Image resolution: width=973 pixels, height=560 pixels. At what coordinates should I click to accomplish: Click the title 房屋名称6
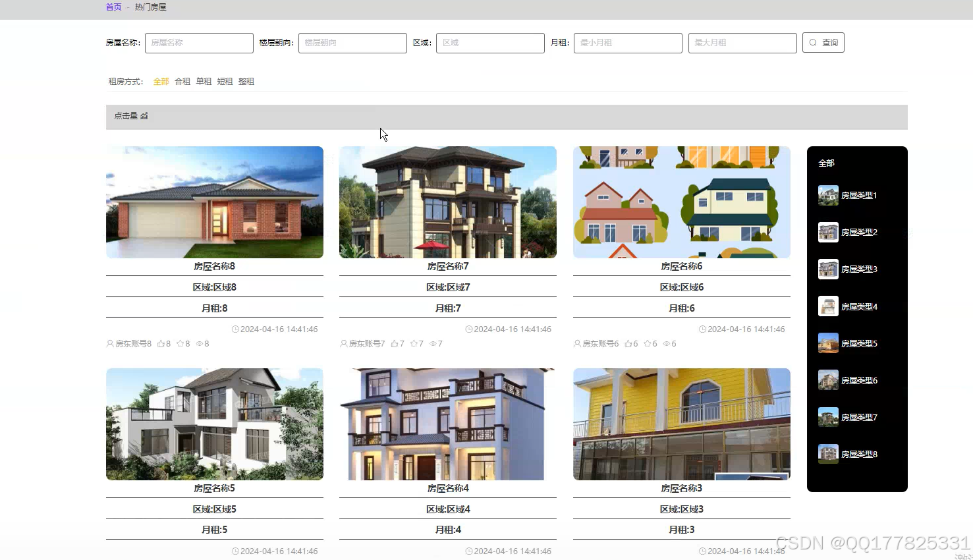[682, 267]
